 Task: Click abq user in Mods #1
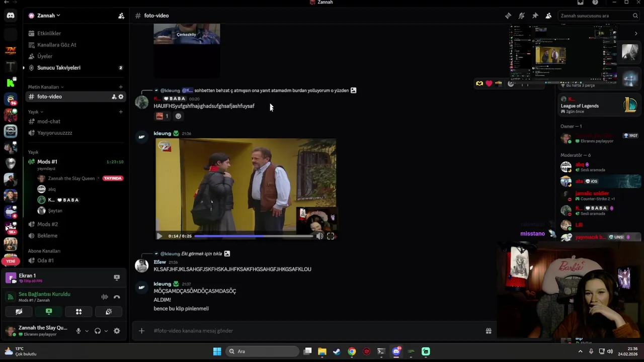52,189
